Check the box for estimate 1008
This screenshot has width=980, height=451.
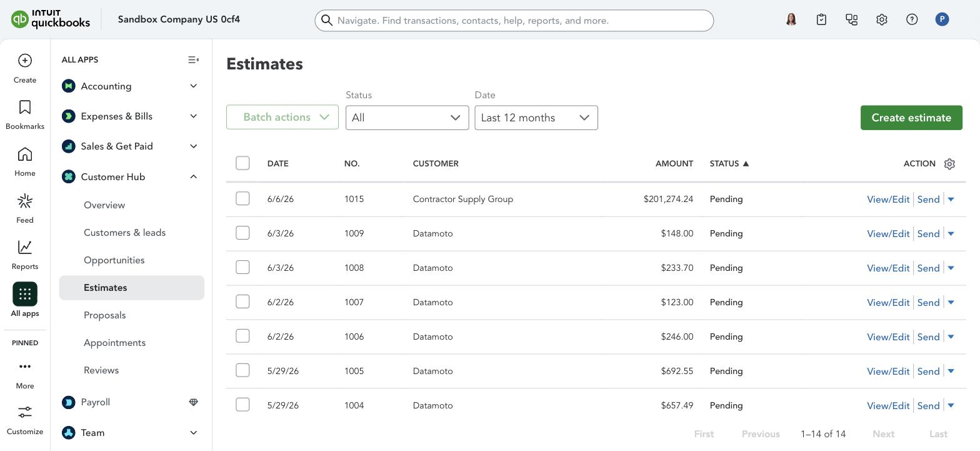coord(242,267)
